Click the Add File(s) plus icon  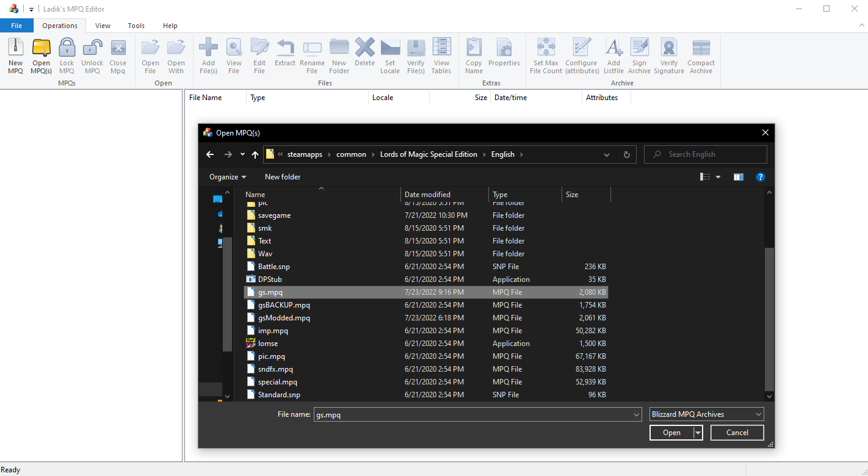coord(208,48)
